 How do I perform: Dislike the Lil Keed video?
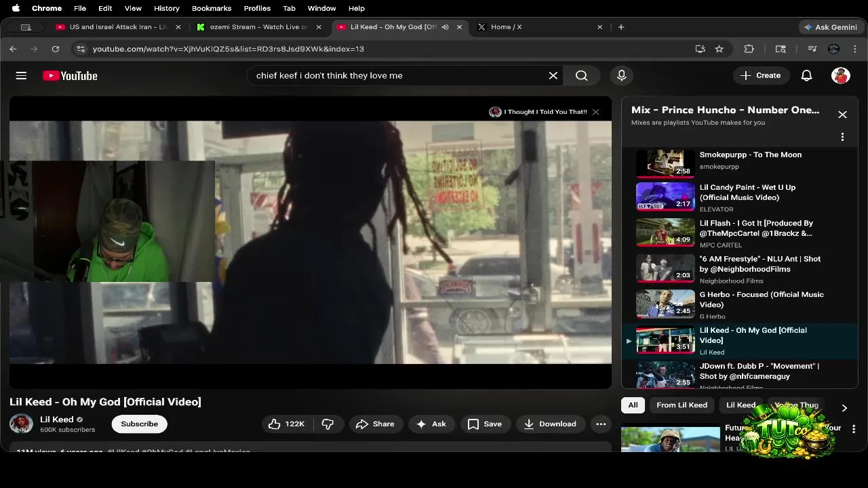point(328,424)
